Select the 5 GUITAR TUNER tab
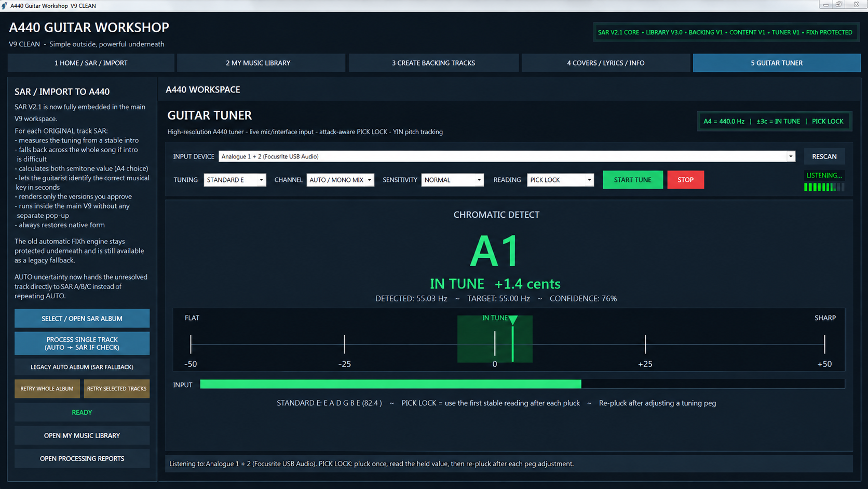 click(777, 63)
